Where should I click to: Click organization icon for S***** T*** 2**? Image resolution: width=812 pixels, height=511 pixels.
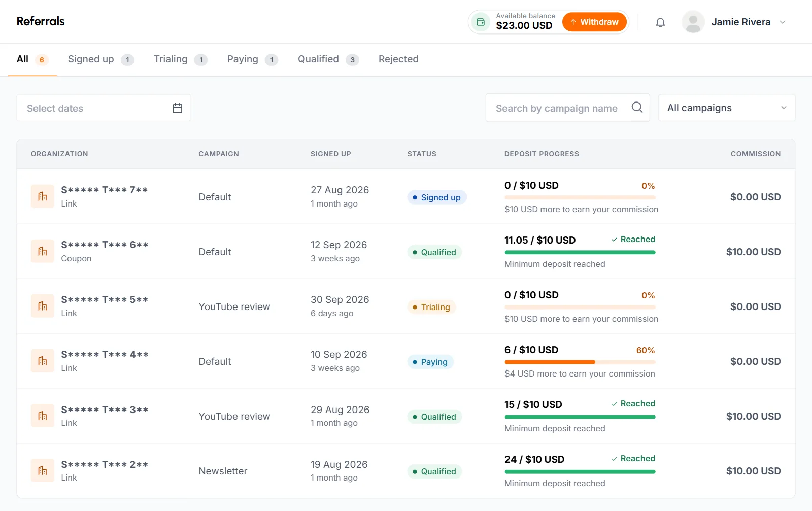pos(43,470)
